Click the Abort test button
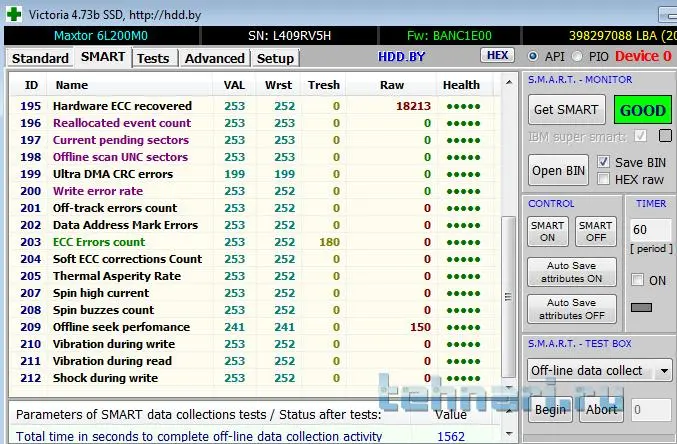Image resolution: width=677 pixels, height=444 pixels. (x=601, y=409)
